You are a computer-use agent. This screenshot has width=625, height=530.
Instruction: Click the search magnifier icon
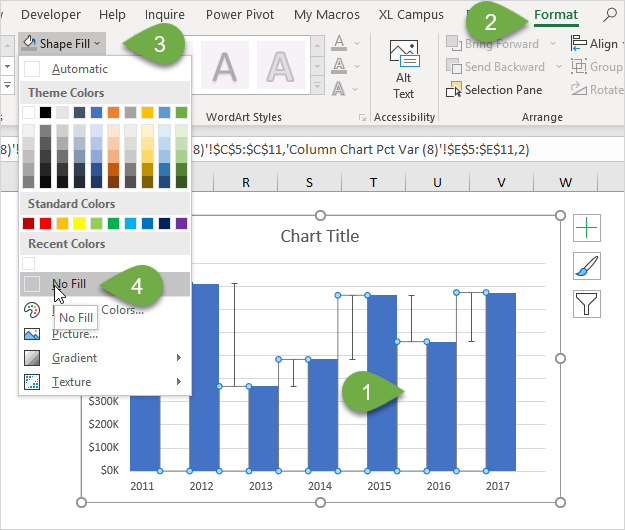pyautogui.click(x=610, y=15)
